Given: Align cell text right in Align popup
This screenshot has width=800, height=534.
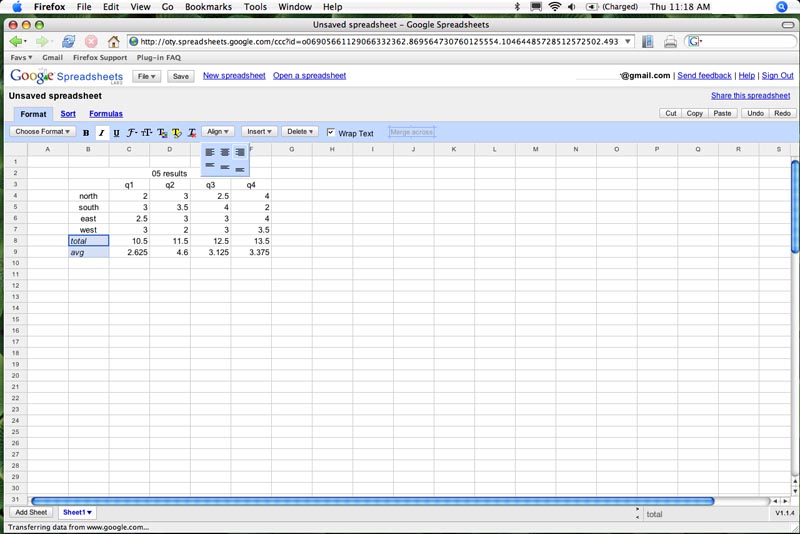Looking at the screenshot, I should [x=239, y=152].
